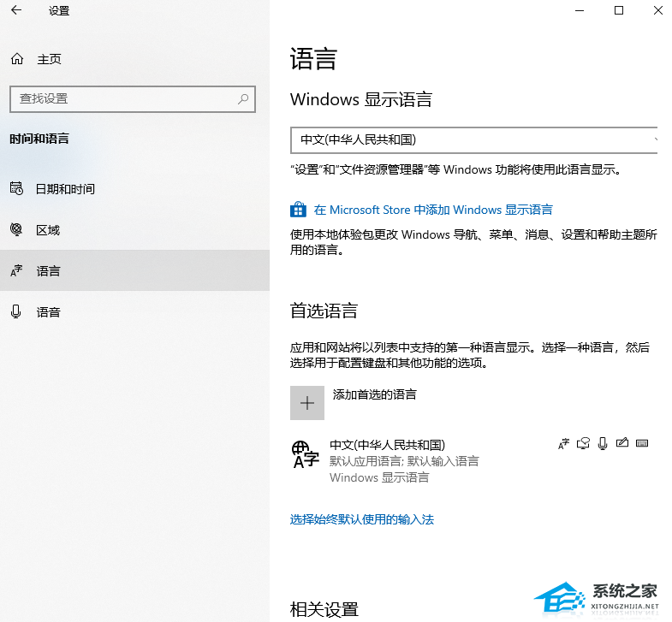Click the keyboard feature icon
The image size is (672, 622).
[x=642, y=443]
